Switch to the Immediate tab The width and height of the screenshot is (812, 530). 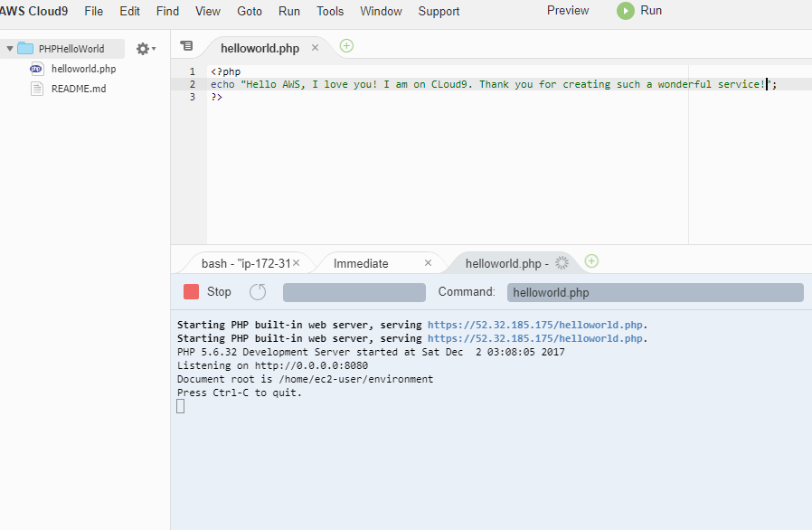coord(361,264)
